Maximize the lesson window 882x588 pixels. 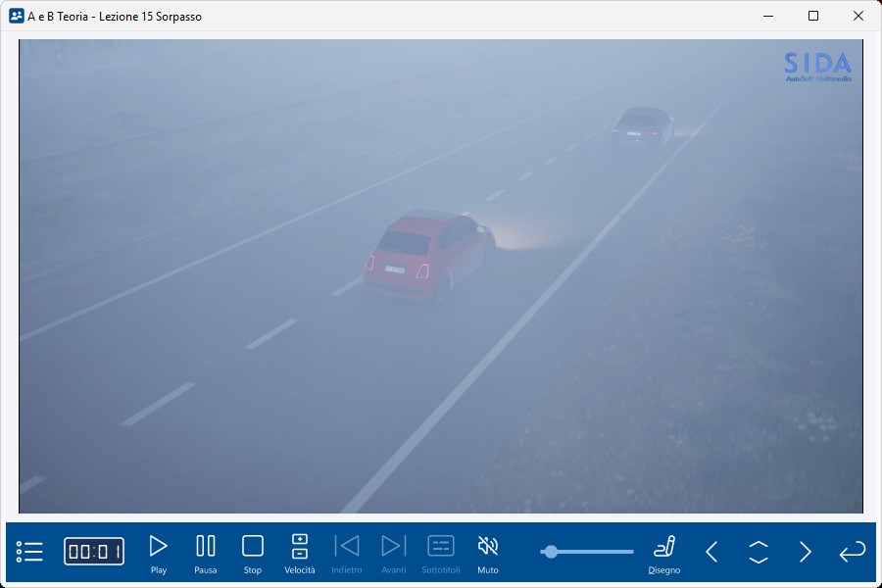(813, 16)
